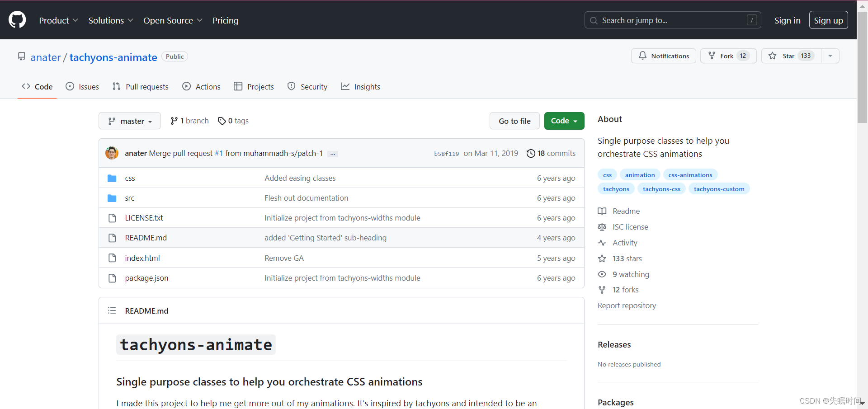The height and width of the screenshot is (409, 868).
Task: Switch to the Projects tab
Action: 254,86
